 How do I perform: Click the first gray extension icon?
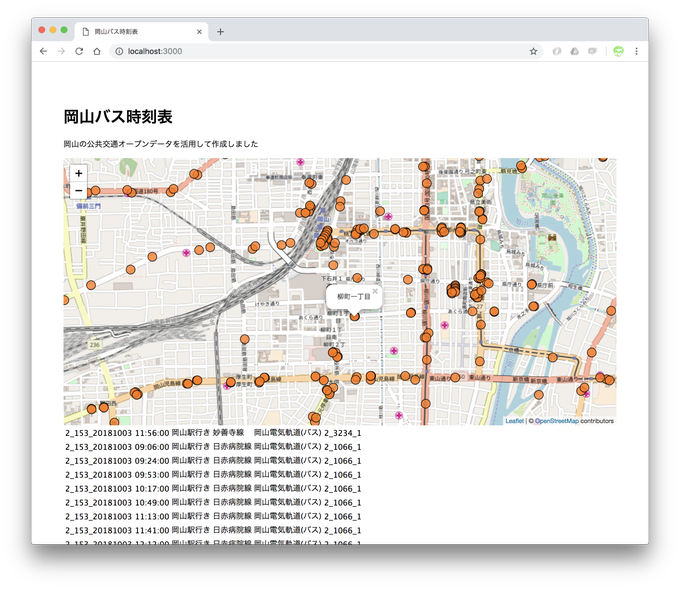point(557,51)
